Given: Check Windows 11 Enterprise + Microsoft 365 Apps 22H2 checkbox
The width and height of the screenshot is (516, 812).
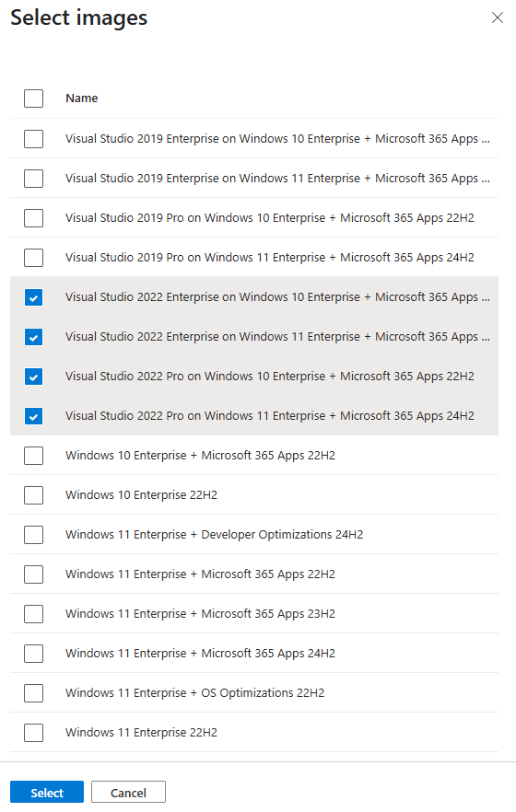Looking at the screenshot, I should [34, 574].
